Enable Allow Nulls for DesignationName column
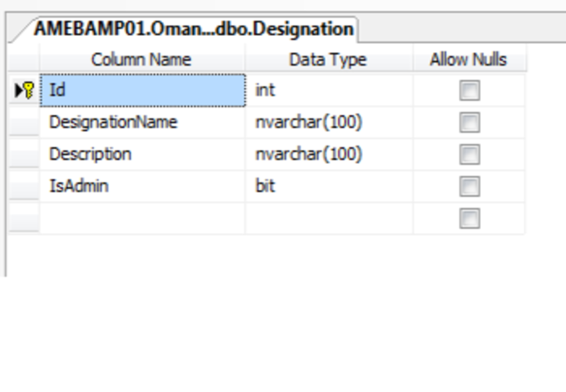The image size is (566, 392). (x=469, y=123)
